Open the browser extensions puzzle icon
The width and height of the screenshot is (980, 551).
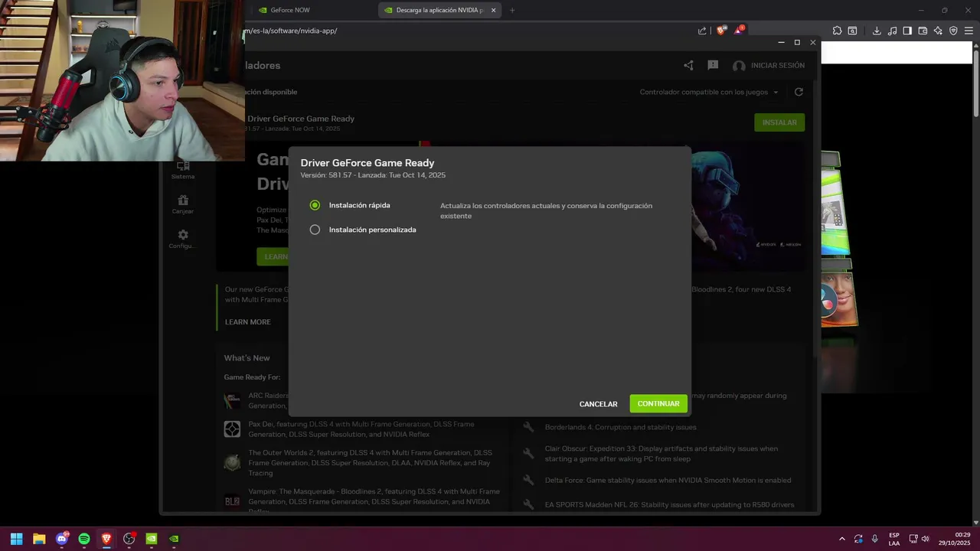pyautogui.click(x=837, y=31)
